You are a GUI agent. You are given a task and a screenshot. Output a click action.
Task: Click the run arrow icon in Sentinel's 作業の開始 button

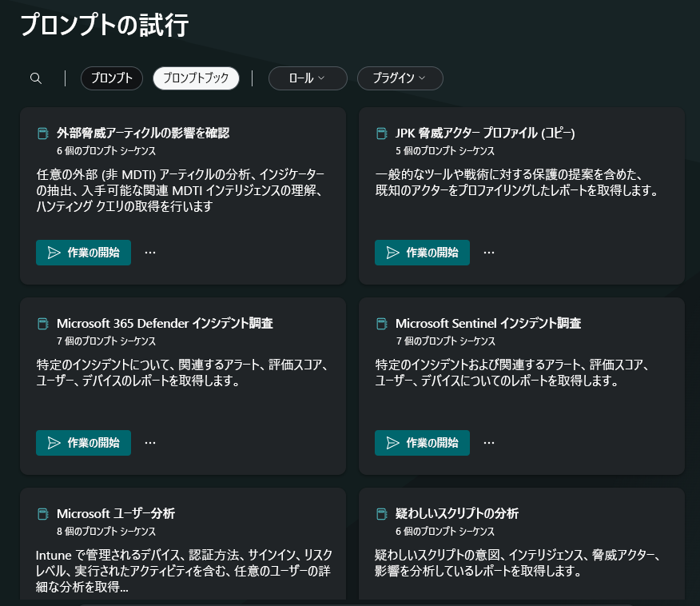394,442
